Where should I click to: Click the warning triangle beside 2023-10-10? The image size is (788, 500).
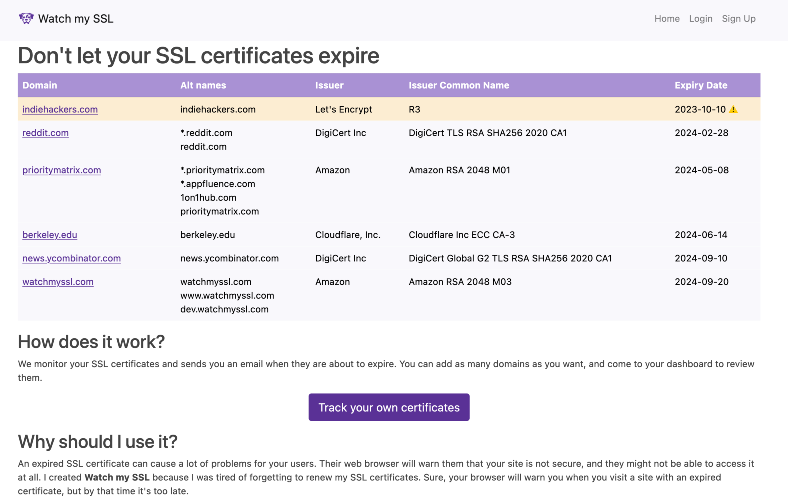tap(733, 110)
